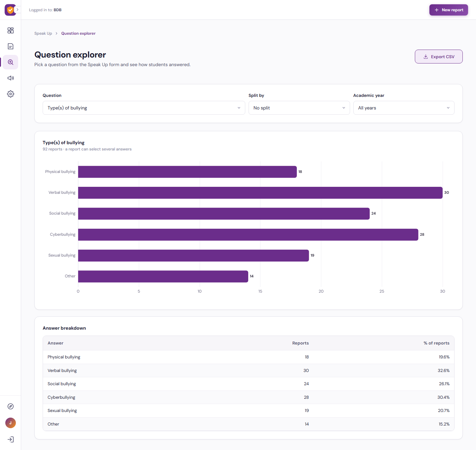The height and width of the screenshot is (450, 476).
Task: Open the Question dropdown showing Type(s) of bullying
Action: [x=144, y=108]
